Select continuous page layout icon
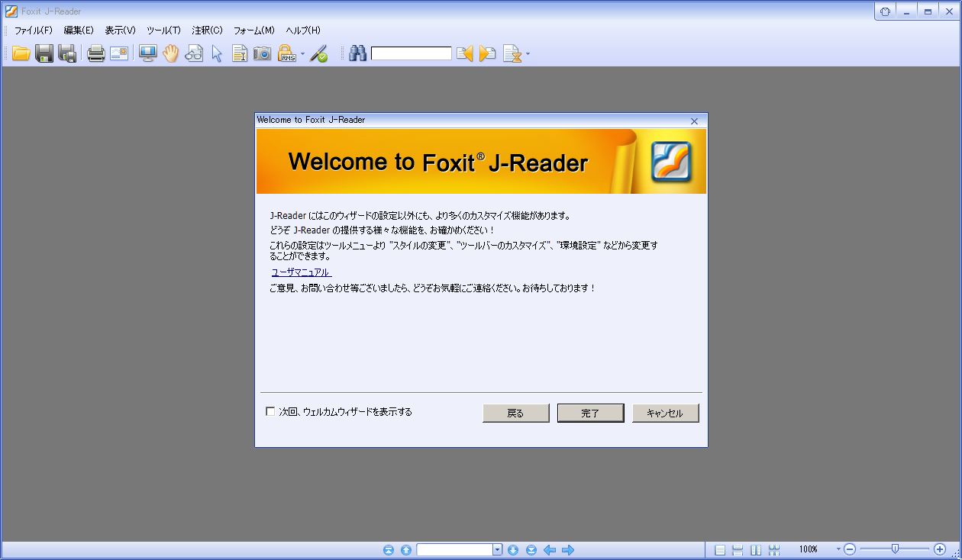The width and height of the screenshot is (962, 560). 738,549
